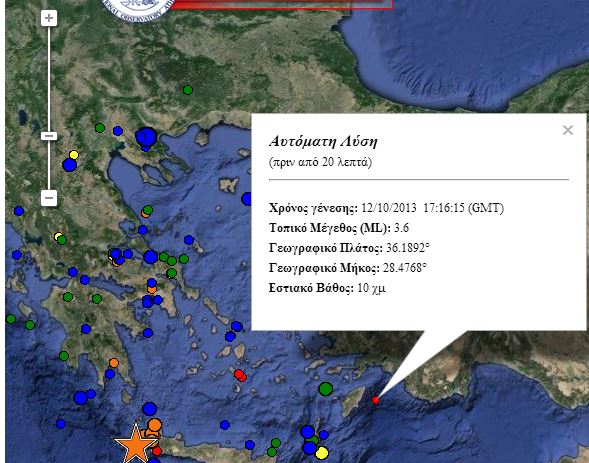Screen dimensions: 589x463
Task: Zoom in with the plus button
Action: tap(49, 18)
